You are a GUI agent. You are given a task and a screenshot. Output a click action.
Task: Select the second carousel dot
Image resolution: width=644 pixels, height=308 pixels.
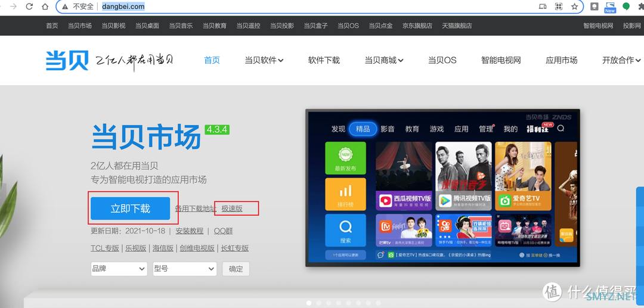319,303
